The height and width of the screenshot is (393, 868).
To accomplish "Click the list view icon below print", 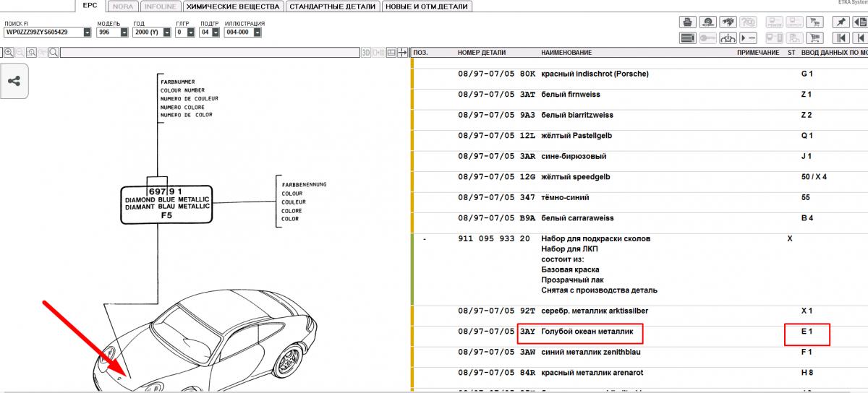I will 687,38.
